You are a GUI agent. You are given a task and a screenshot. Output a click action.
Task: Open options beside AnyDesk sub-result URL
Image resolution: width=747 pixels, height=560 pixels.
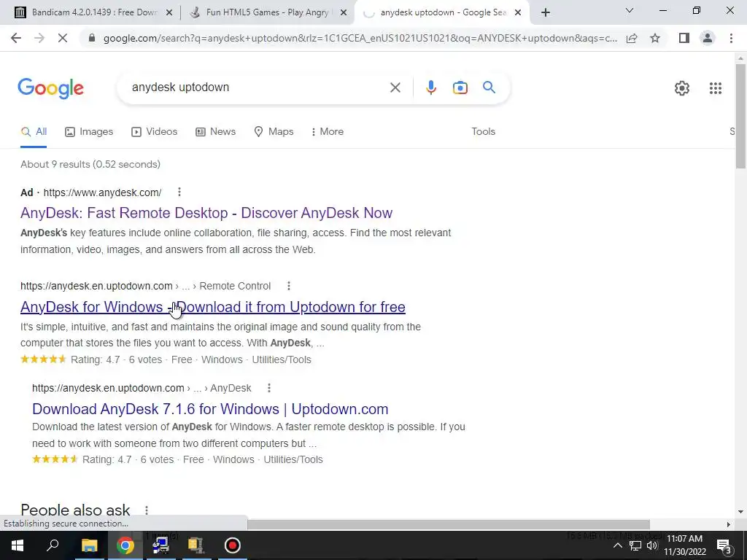coord(268,388)
